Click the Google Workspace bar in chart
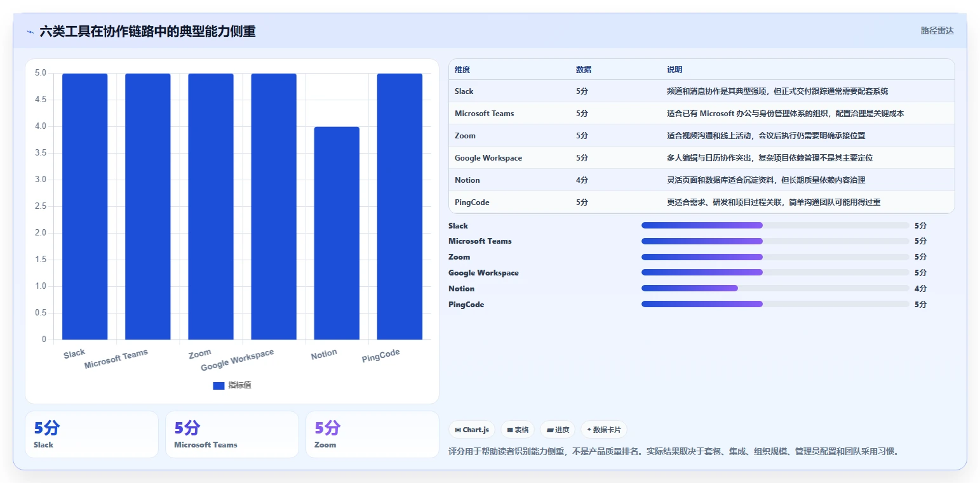 pyautogui.click(x=274, y=206)
